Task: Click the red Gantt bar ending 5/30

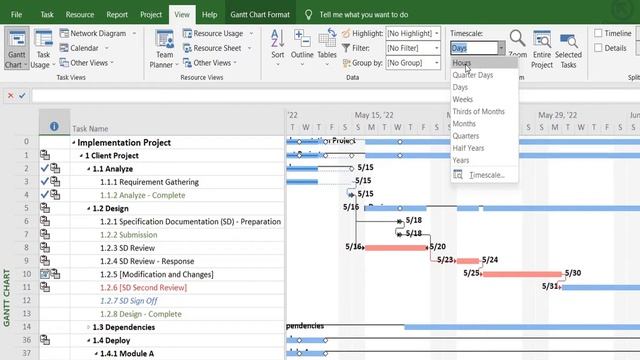Action: pyautogui.click(x=522, y=274)
